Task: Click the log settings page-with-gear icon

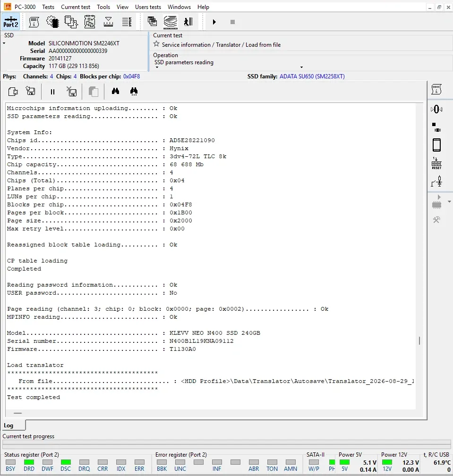Action: (13, 92)
